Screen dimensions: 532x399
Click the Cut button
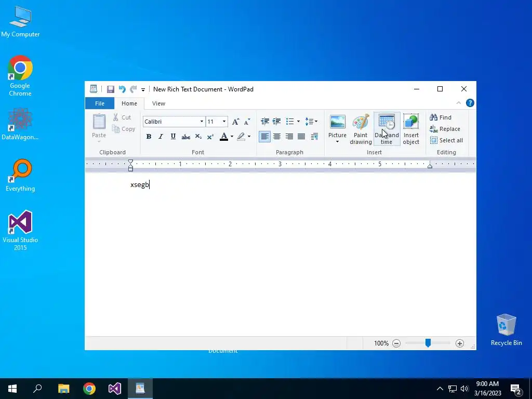coord(122,117)
